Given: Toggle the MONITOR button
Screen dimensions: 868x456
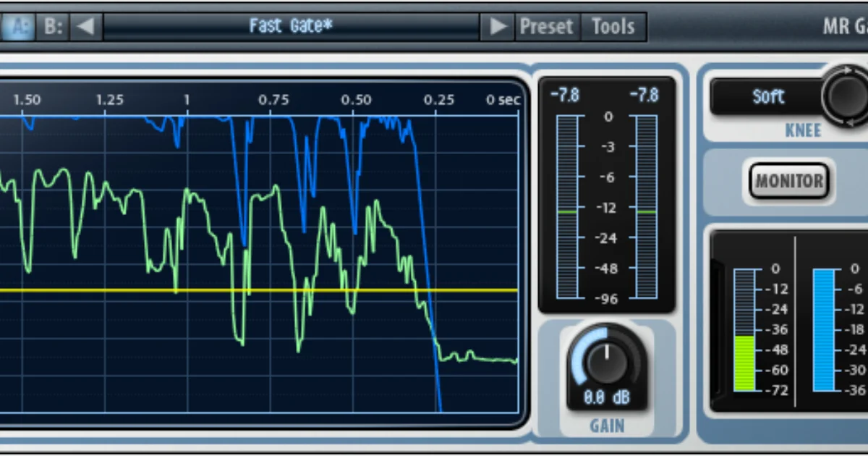Looking at the screenshot, I should point(788,181).
